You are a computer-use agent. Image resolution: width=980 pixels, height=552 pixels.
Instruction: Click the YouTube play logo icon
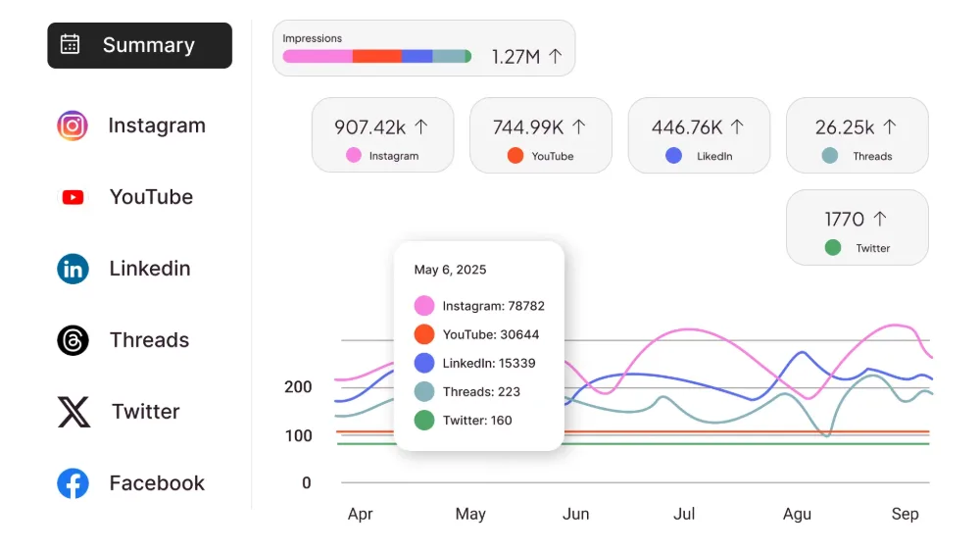click(x=73, y=197)
